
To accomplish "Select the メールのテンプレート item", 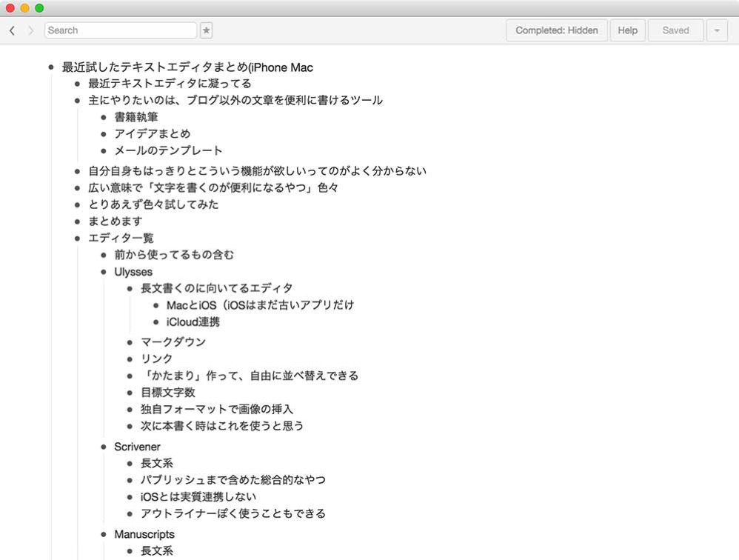I will [x=168, y=150].
